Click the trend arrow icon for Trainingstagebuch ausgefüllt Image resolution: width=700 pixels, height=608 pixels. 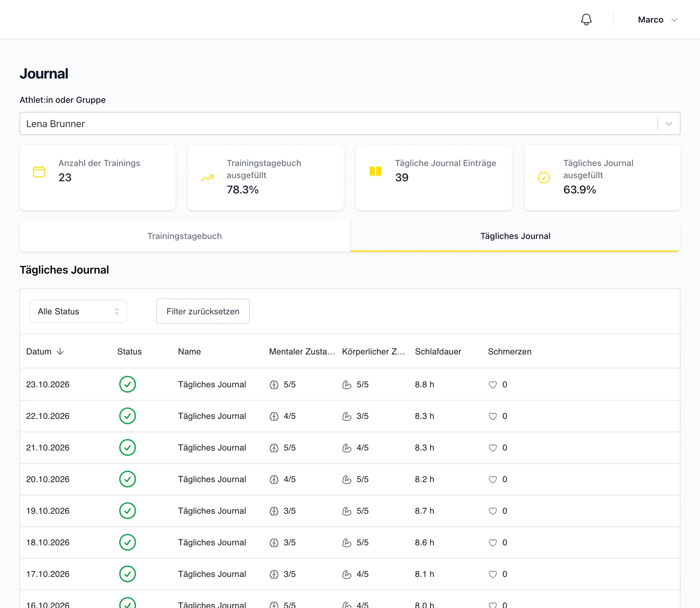(x=207, y=178)
